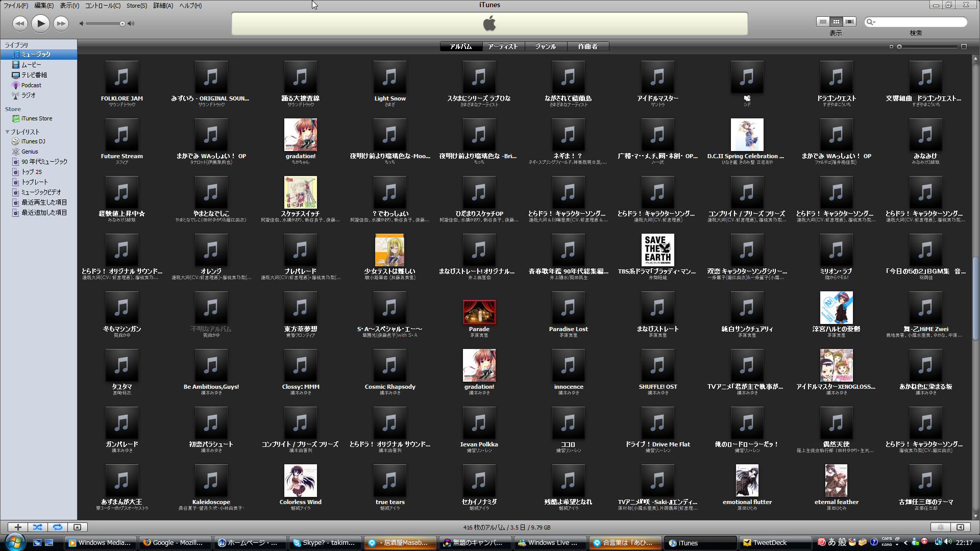Image resolution: width=980 pixels, height=551 pixels.
Task: Click the Genius atom button
Action: point(941,527)
